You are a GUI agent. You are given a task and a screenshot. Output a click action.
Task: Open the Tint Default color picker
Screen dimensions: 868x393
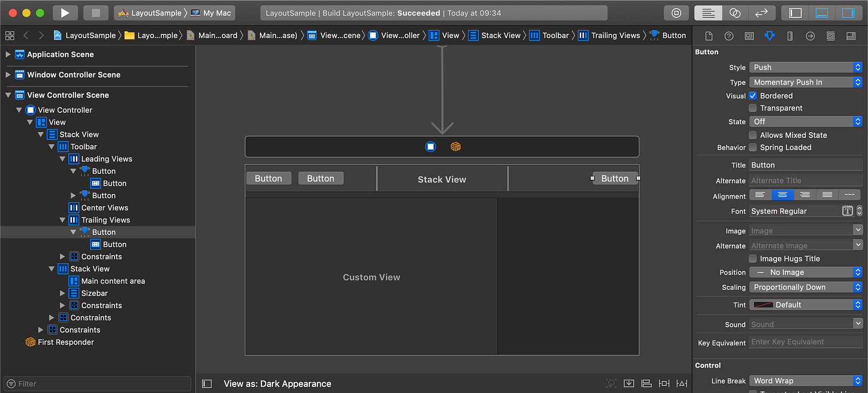[806, 305]
